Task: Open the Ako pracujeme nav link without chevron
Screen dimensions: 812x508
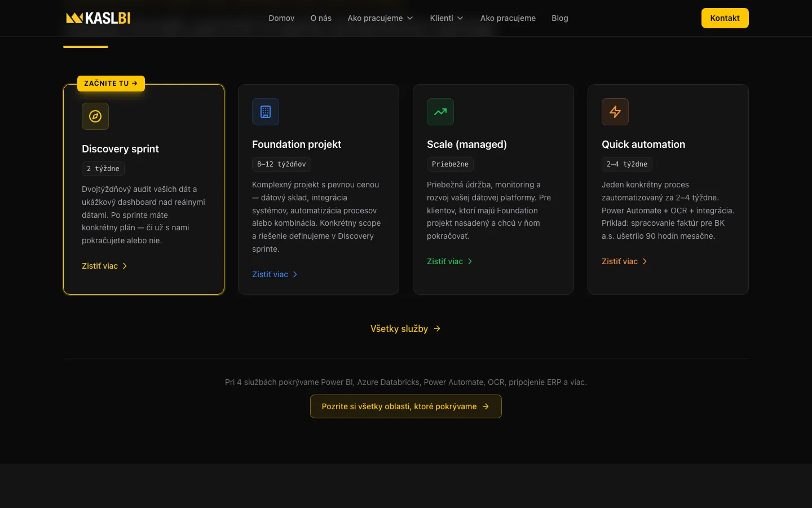Action: click(x=508, y=18)
